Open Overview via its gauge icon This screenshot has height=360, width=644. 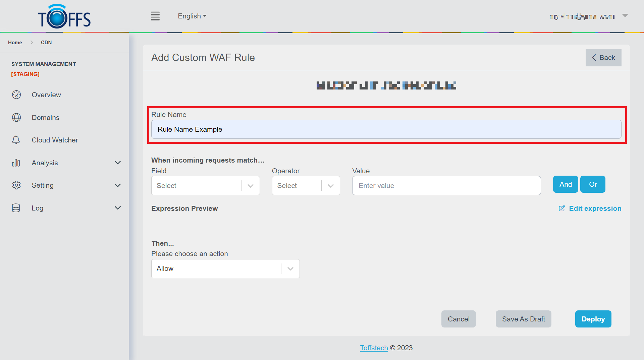click(16, 95)
